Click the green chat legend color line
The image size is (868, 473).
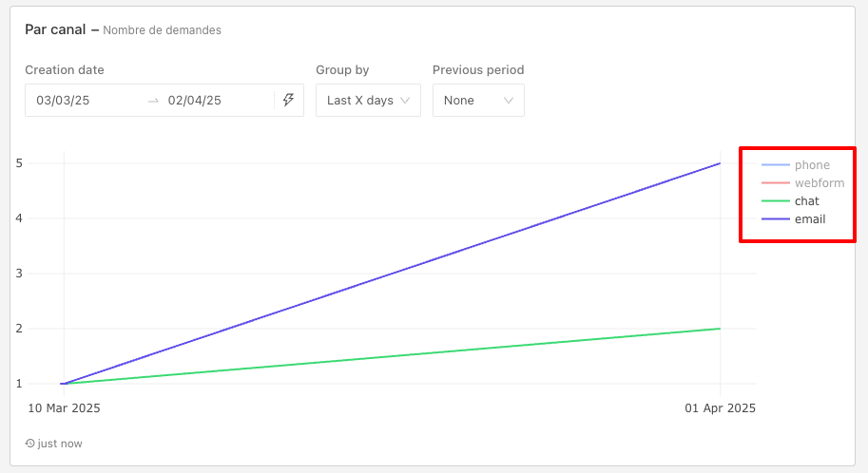[x=775, y=201]
